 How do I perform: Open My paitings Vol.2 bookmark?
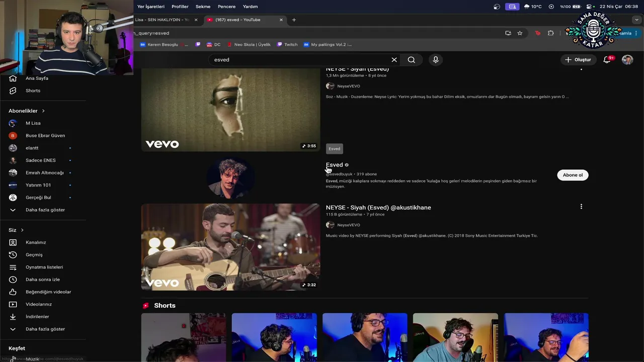pyautogui.click(x=328, y=44)
